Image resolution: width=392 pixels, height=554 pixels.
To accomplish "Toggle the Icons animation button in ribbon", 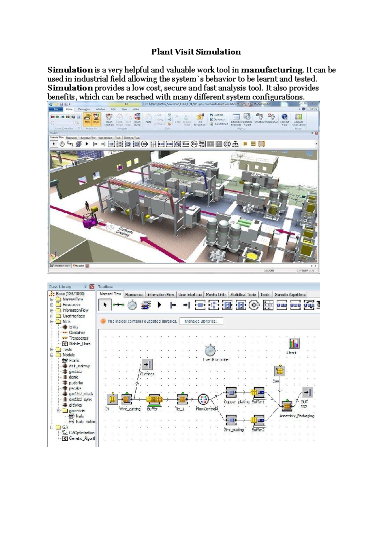I will [96, 119].
